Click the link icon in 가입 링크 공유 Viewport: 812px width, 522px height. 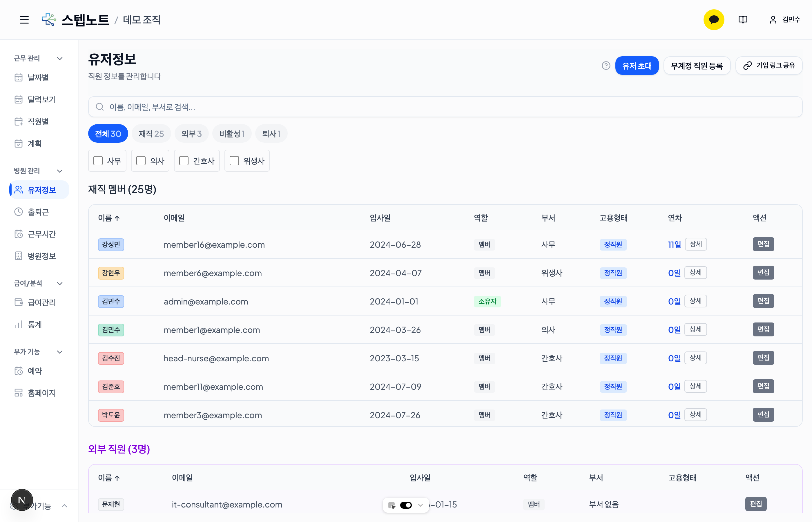[747, 66]
